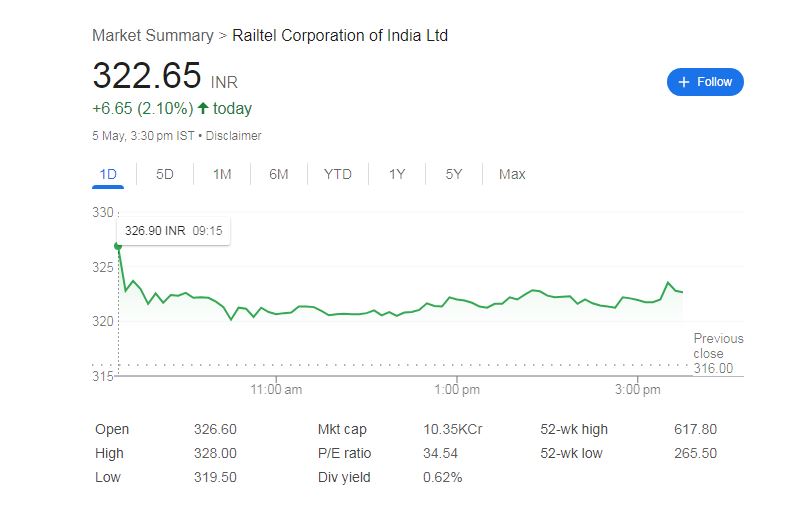Click the Previous close 316.00 label
795x508 pixels.
[x=718, y=353]
